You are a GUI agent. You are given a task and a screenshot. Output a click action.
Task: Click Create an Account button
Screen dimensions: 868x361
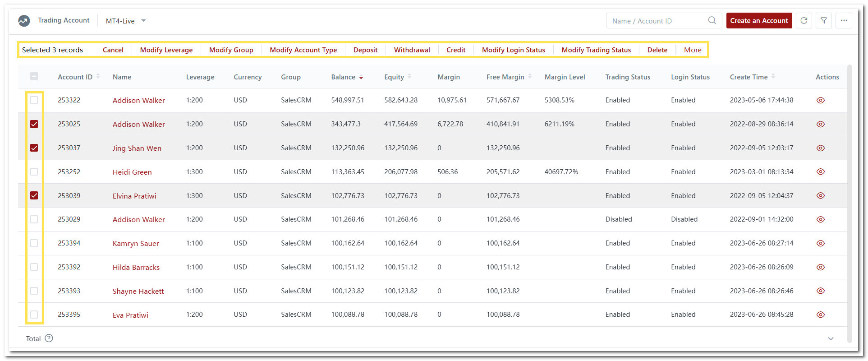tap(759, 21)
